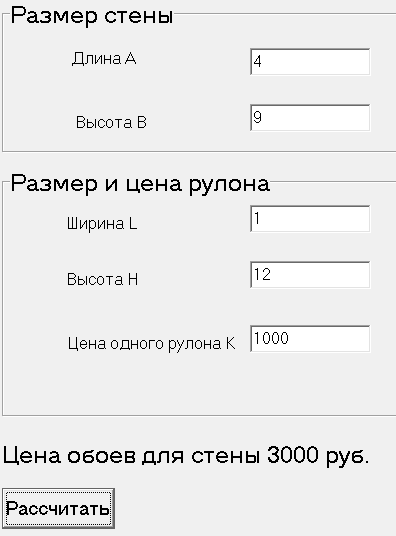Click the number 12 in the roll height box
This screenshot has width=396, height=536.
click(x=262, y=274)
